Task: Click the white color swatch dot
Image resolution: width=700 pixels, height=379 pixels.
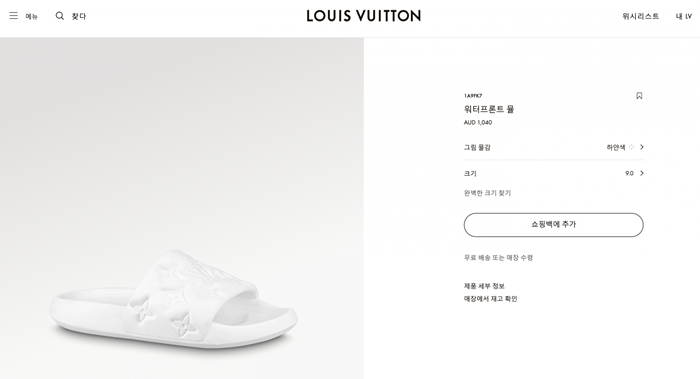Action: [631, 147]
